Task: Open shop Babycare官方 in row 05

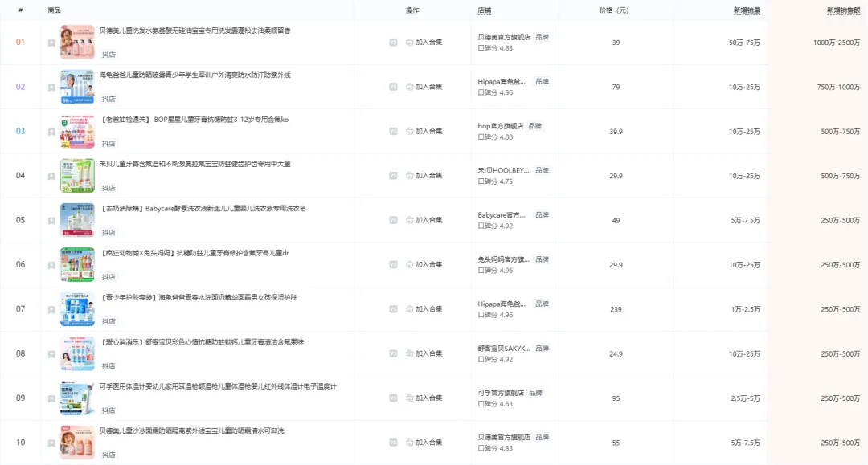Action: click(x=501, y=215)
